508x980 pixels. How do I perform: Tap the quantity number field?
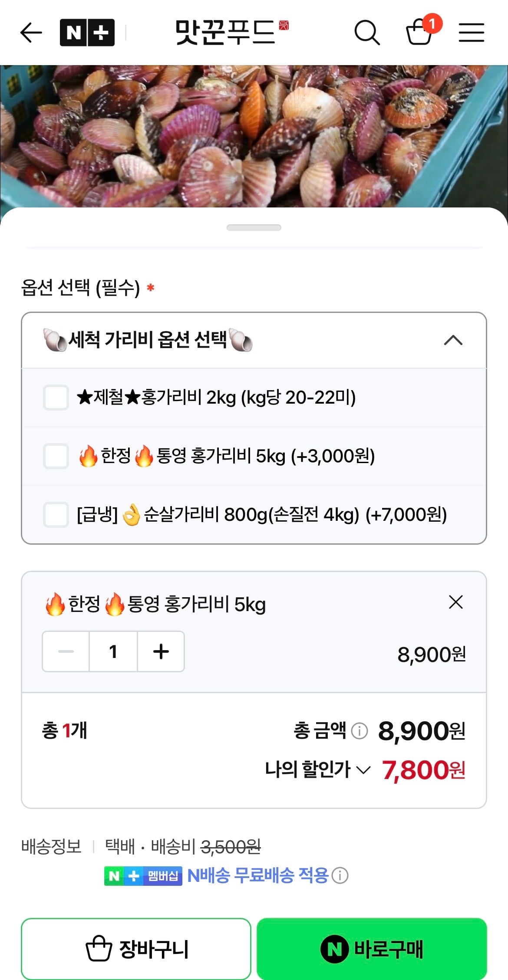[113, 651]
